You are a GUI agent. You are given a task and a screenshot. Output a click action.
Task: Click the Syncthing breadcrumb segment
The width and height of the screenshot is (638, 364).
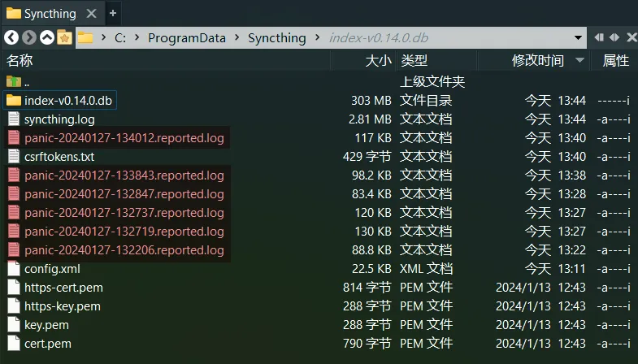tap(276, 38)
